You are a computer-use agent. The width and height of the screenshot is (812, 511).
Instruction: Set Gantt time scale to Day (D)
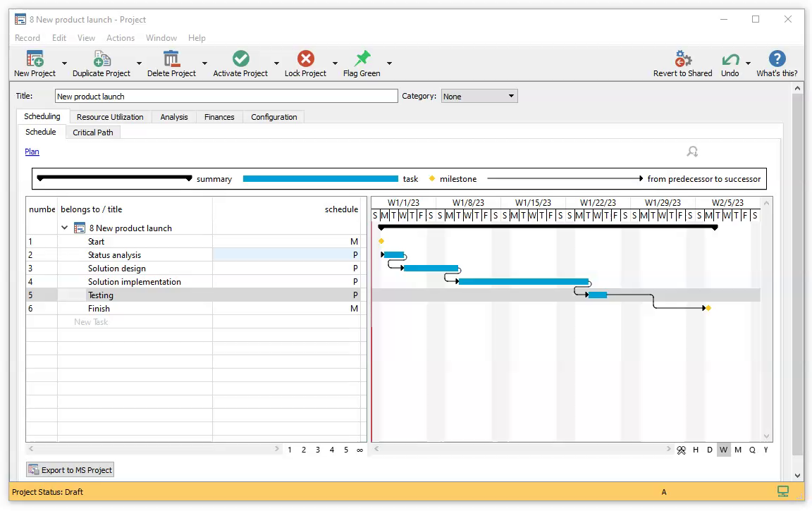[x=710, y=450]
